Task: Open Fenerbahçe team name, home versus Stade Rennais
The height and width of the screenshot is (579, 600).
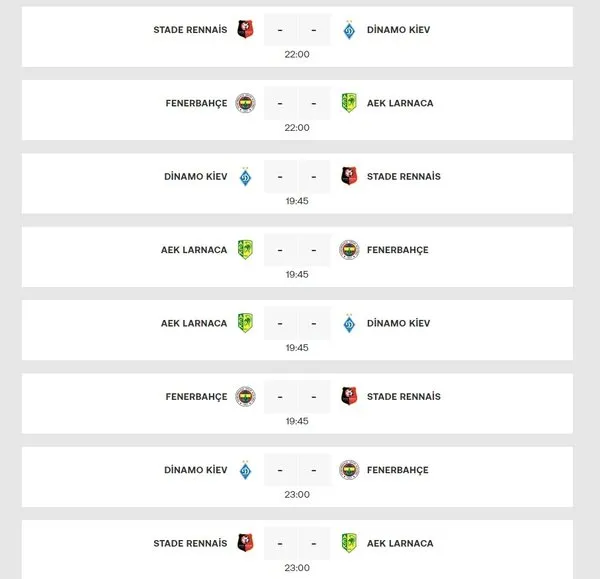Action: tap(196, 397)
